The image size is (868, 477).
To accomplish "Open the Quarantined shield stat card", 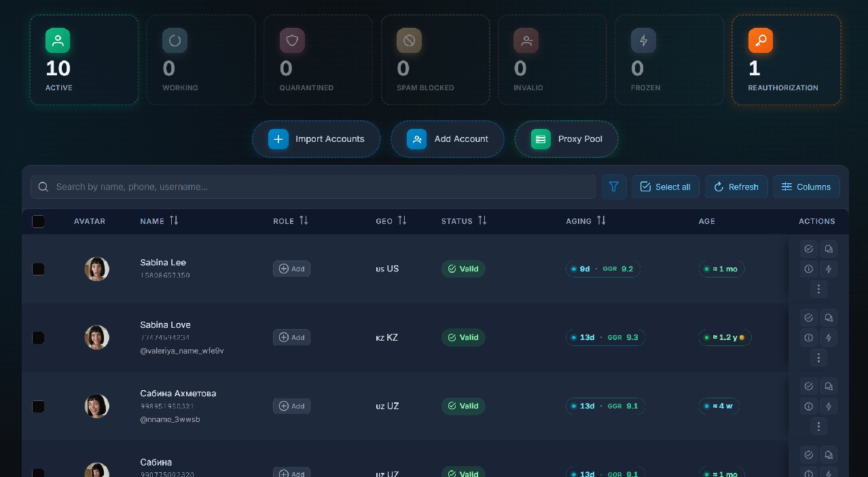I will 318,60.
